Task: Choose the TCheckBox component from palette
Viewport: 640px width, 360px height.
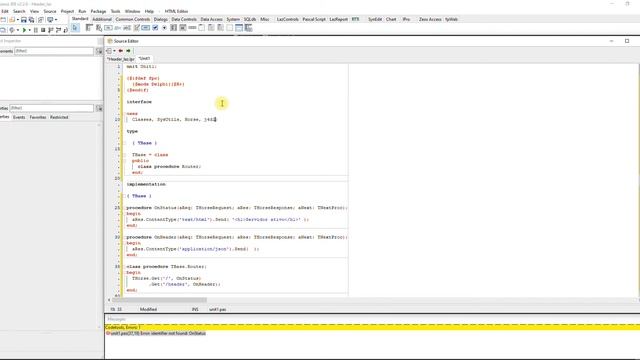Action: click(155, 28)
